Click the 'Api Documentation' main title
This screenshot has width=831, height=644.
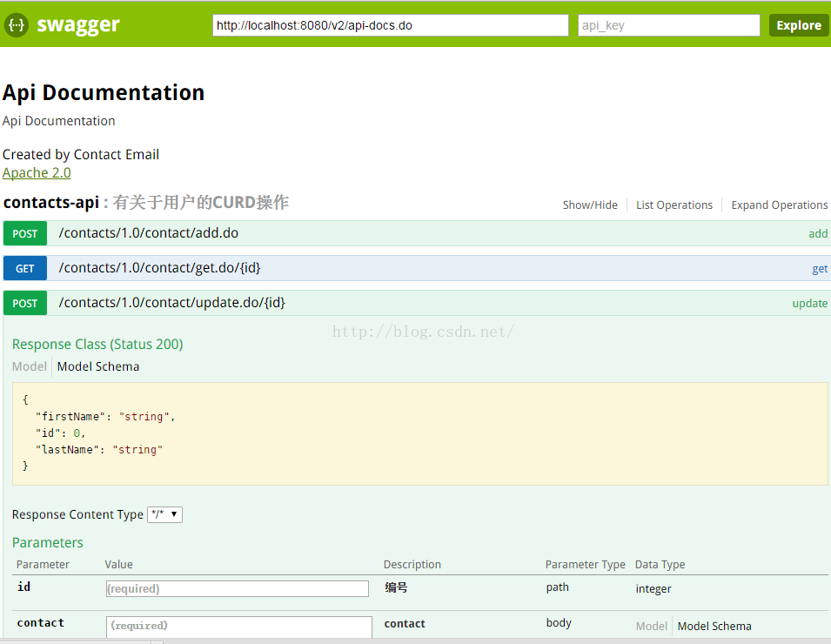click(x=104, y=93)
